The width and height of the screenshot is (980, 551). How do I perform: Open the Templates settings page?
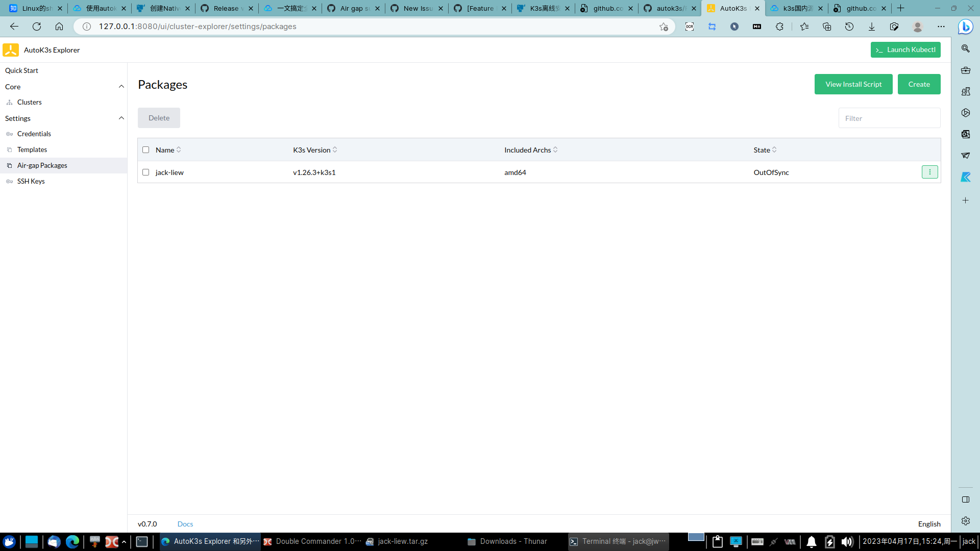33,149
